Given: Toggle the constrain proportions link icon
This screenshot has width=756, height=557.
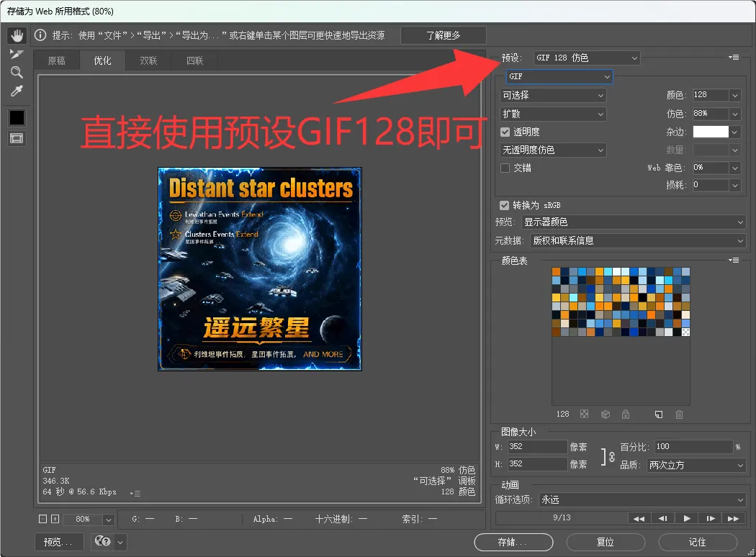Looking at the screenshot, I should 612,456.
